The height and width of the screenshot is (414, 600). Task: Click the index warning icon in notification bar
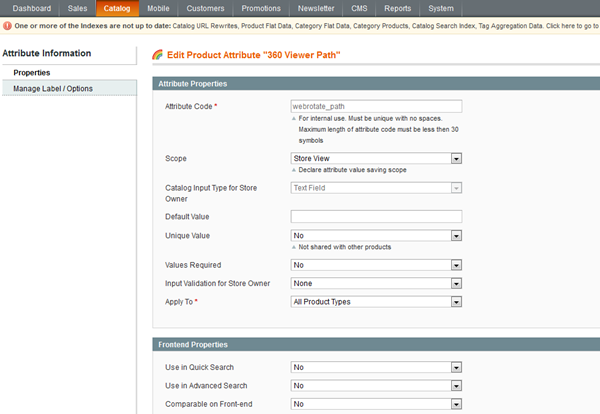click(x=6, y=24)
